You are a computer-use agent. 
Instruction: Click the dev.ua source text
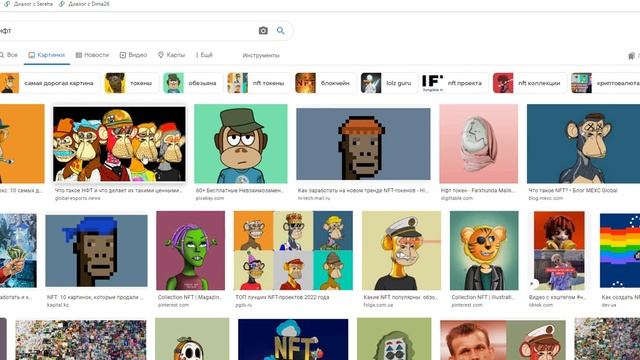pyautogui.click(x=609, y=305)
